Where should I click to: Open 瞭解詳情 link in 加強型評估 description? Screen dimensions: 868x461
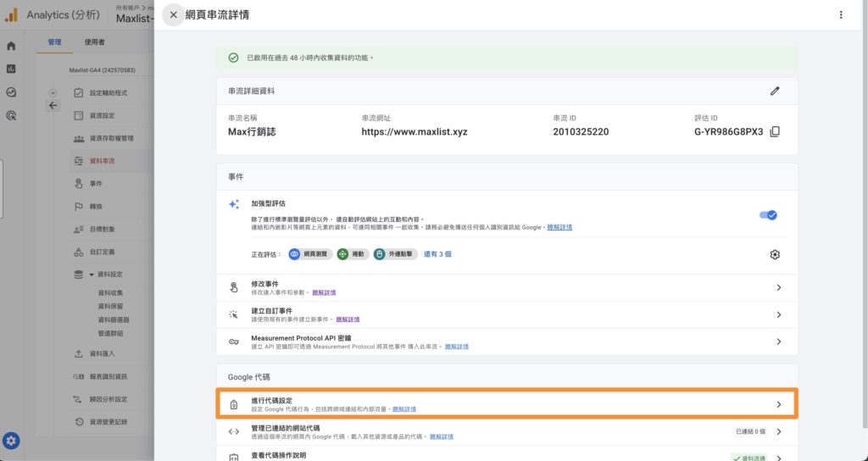point(559,227)
